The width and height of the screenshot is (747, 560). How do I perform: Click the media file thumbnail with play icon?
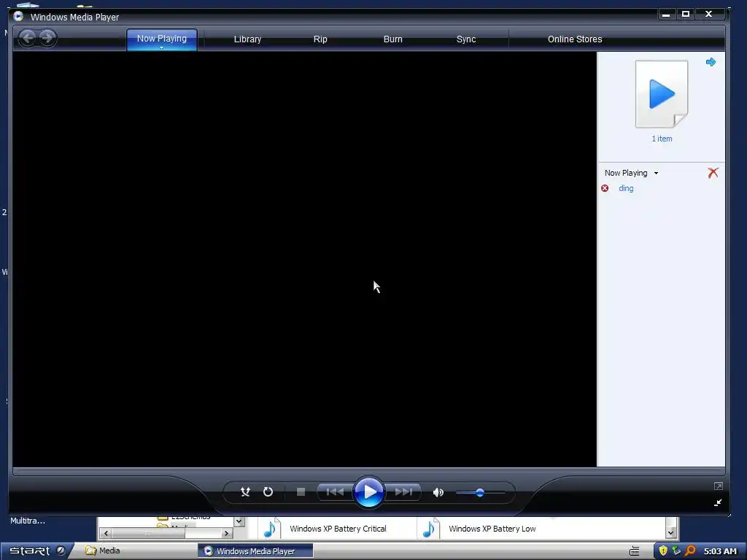click(x=662, y=94)
